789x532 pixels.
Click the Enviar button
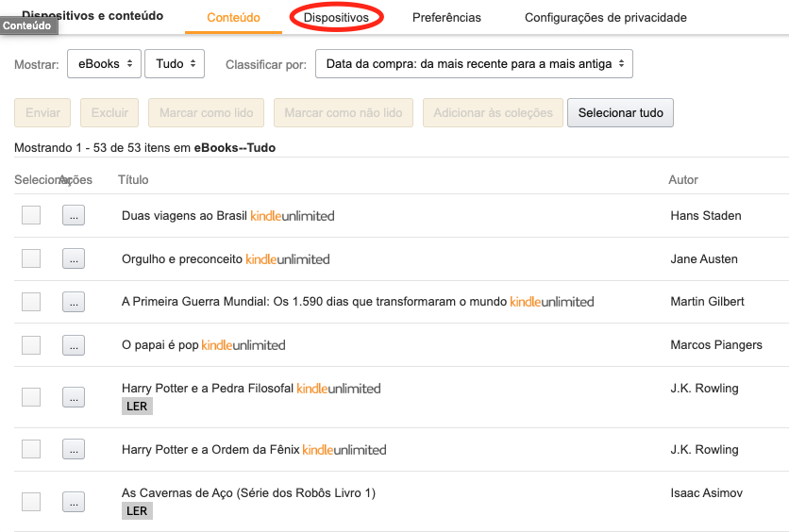coord(42,112)
